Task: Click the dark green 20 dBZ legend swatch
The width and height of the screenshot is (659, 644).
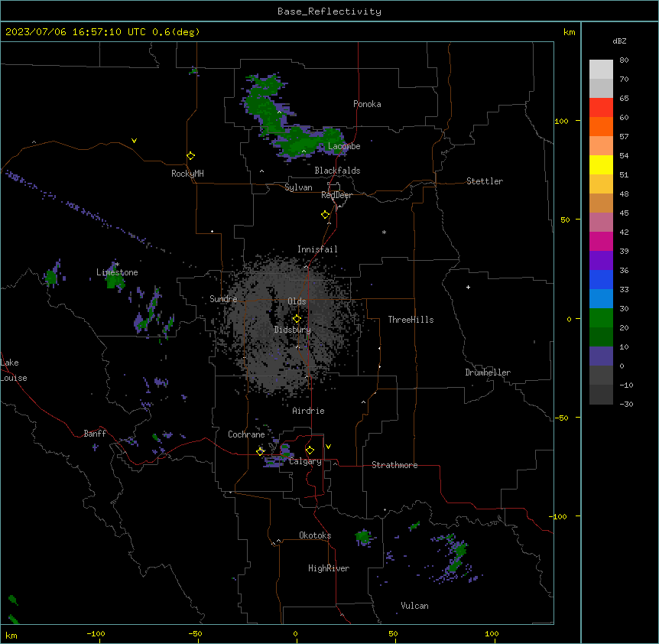Action: [x=601, y=337]
